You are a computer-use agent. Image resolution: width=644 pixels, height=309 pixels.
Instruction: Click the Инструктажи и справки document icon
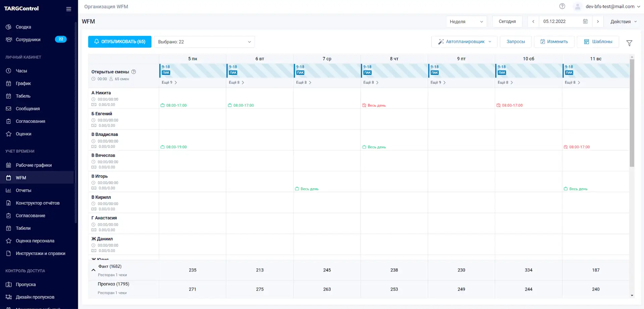[9, 253]
